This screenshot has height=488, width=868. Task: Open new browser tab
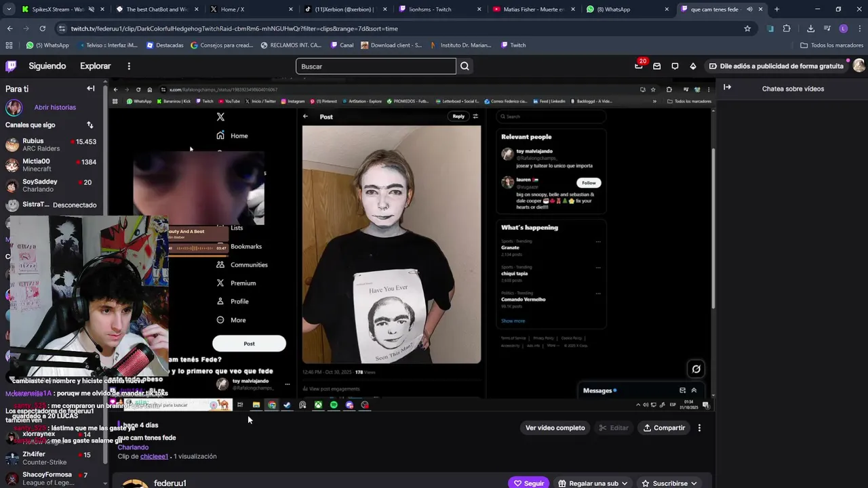[x=776, y=9]
